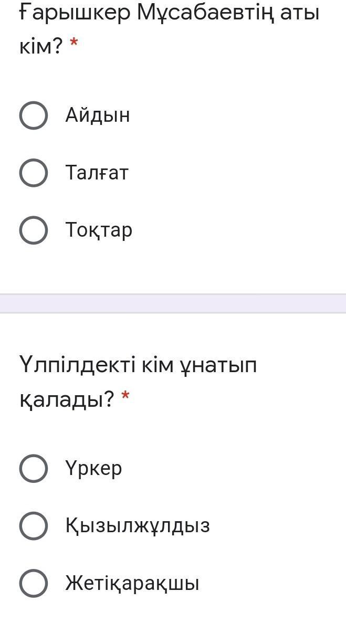Select the Тоқтар radio button

[x=34, y=230]
